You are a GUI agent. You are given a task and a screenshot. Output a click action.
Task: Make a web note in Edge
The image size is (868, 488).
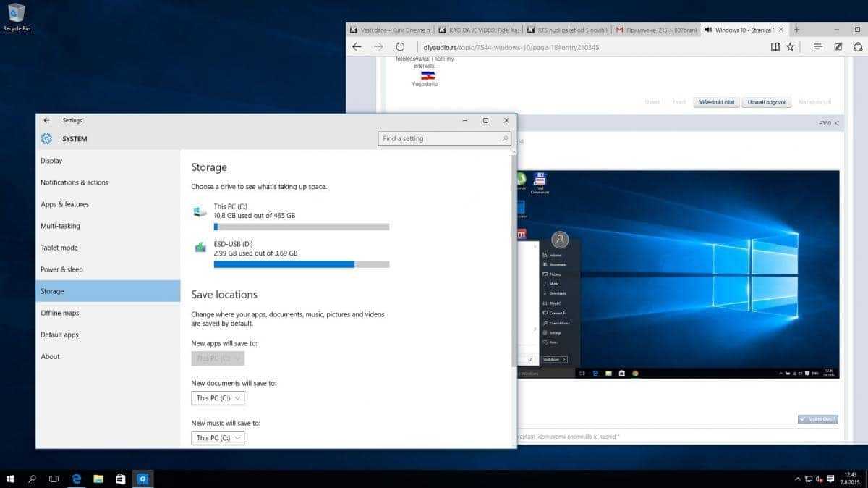pyautogui.click(x=838, y=47)
